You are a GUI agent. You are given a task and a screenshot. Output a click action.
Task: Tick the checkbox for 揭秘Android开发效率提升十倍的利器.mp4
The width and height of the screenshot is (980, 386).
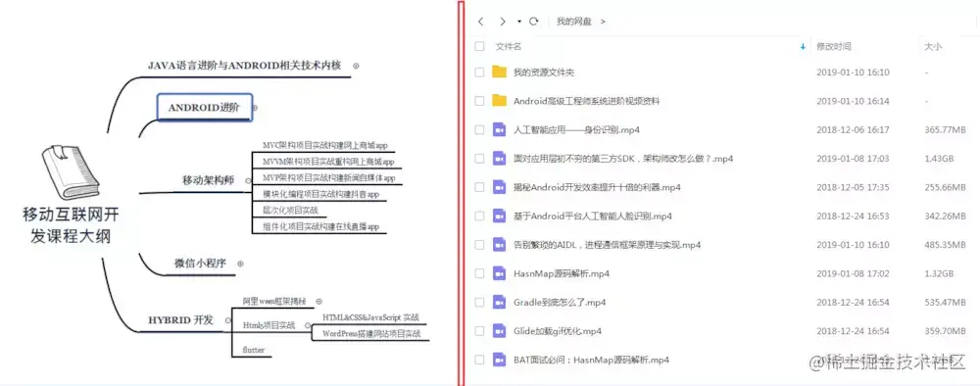tap(479, 187)
